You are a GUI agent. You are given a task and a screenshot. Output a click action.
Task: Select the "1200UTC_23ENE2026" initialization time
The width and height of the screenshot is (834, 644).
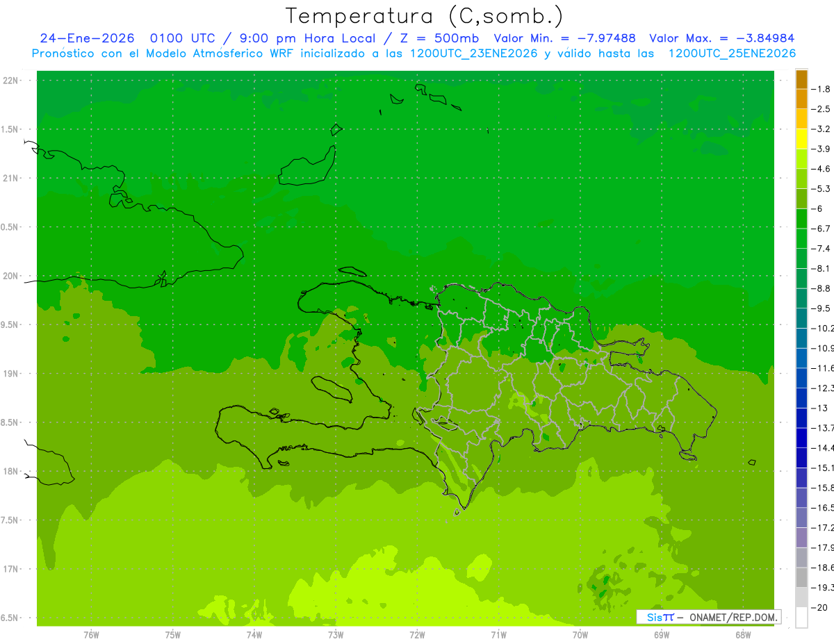(x=474, y=53)
